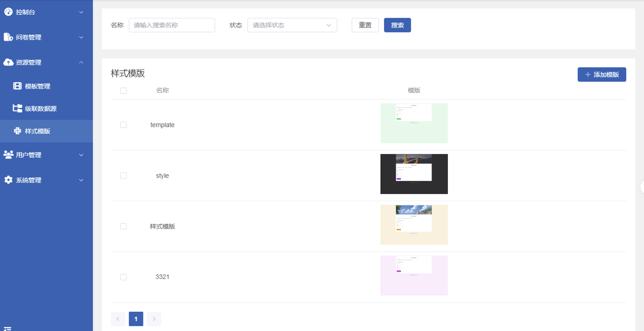
Task: Click the 控制台 dashboard icon
Action: click(x=8, y=12)
